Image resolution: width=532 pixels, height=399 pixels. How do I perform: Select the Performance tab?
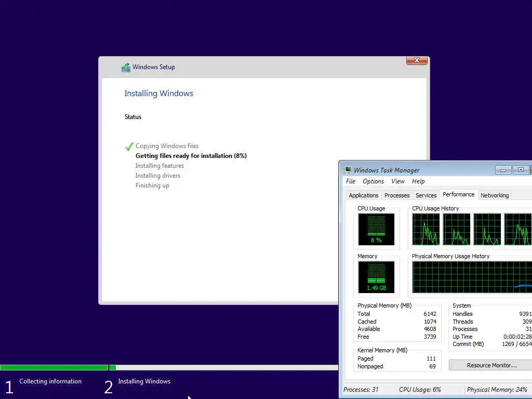click(458, 194)
